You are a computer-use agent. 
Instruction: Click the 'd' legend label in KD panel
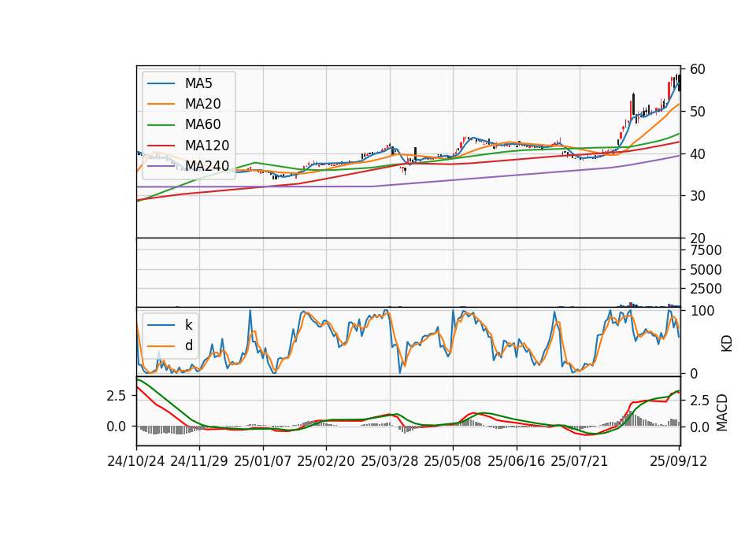[x=188, y=345]
